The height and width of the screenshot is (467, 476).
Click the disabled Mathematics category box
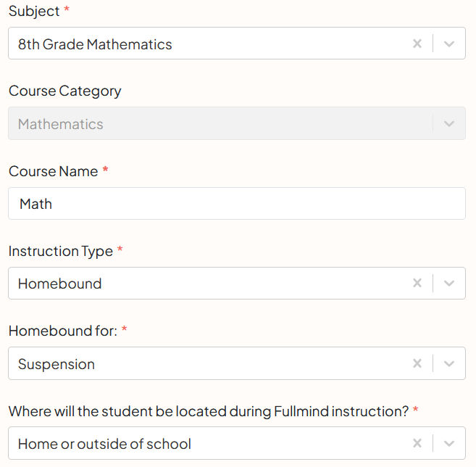coord(237,123)
